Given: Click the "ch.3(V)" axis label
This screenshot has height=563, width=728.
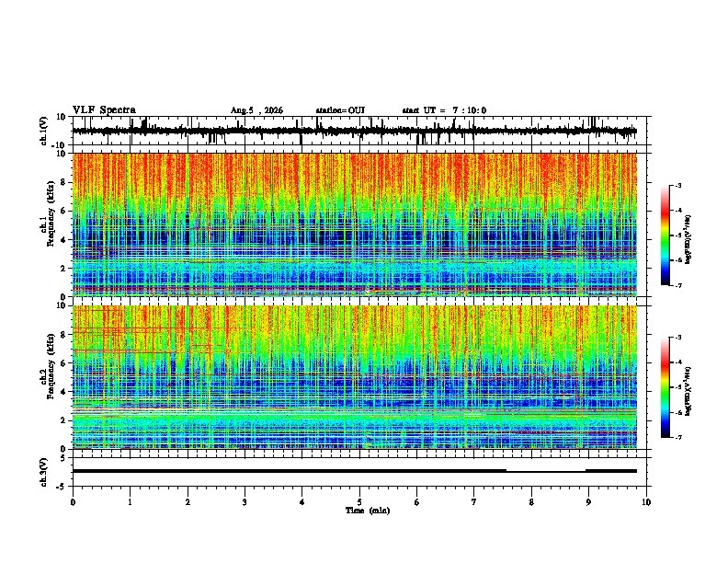Looking at the screenshot, I should [44, 472].
